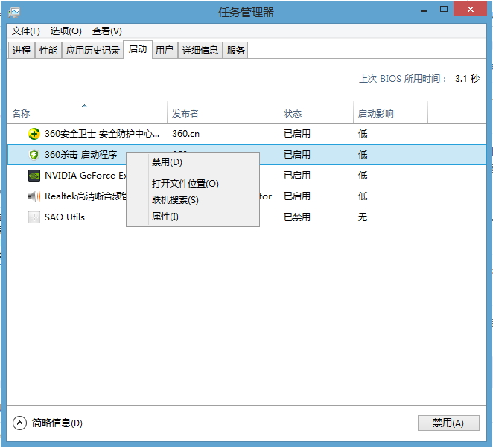Open the 选项(O) menu

coord(66,31)
